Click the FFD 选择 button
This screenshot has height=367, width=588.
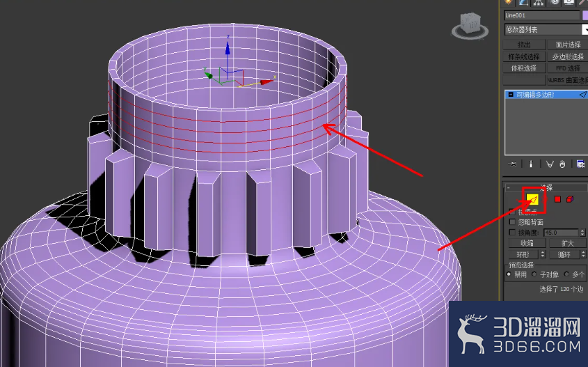point(567,68)
